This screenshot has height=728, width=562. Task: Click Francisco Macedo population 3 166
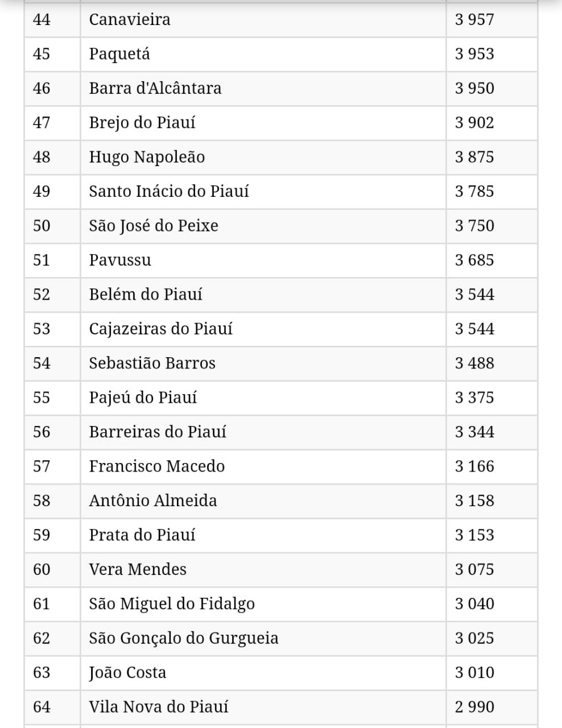(x=474, y=466)
